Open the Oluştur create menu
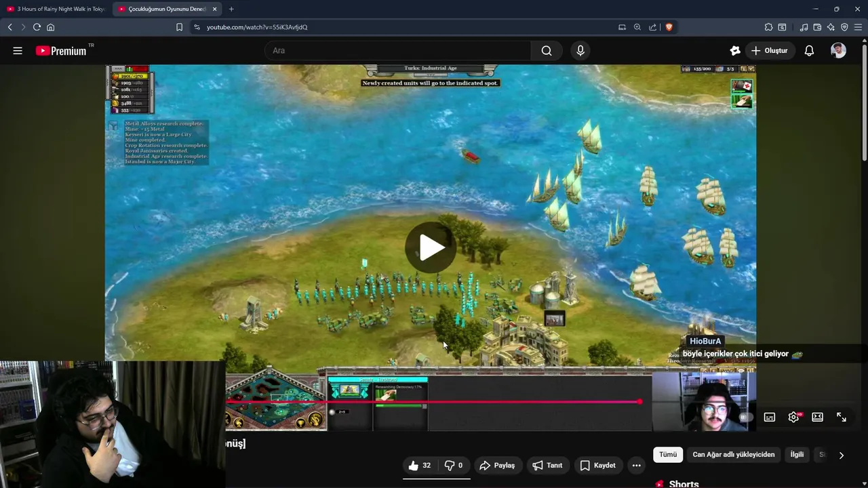 [x=770, y=51]
